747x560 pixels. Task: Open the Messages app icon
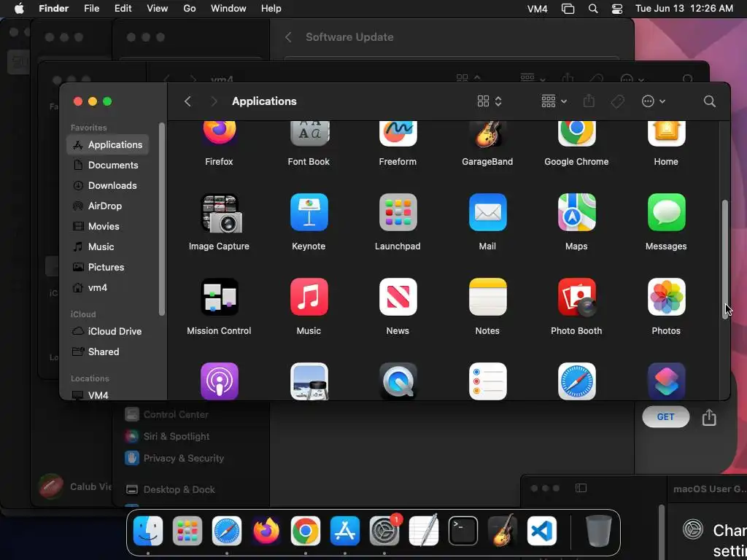[666, 212]
